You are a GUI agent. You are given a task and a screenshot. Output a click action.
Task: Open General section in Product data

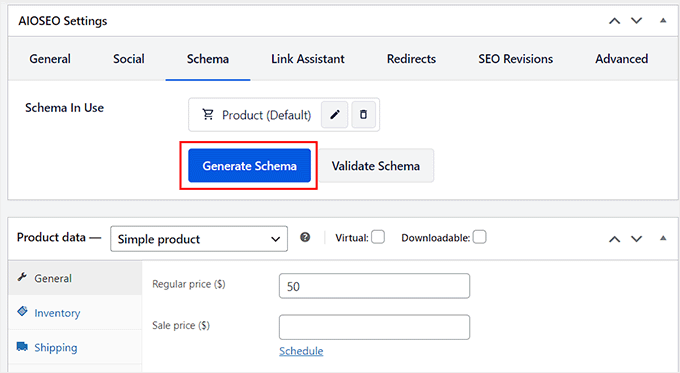coord(75,278)
